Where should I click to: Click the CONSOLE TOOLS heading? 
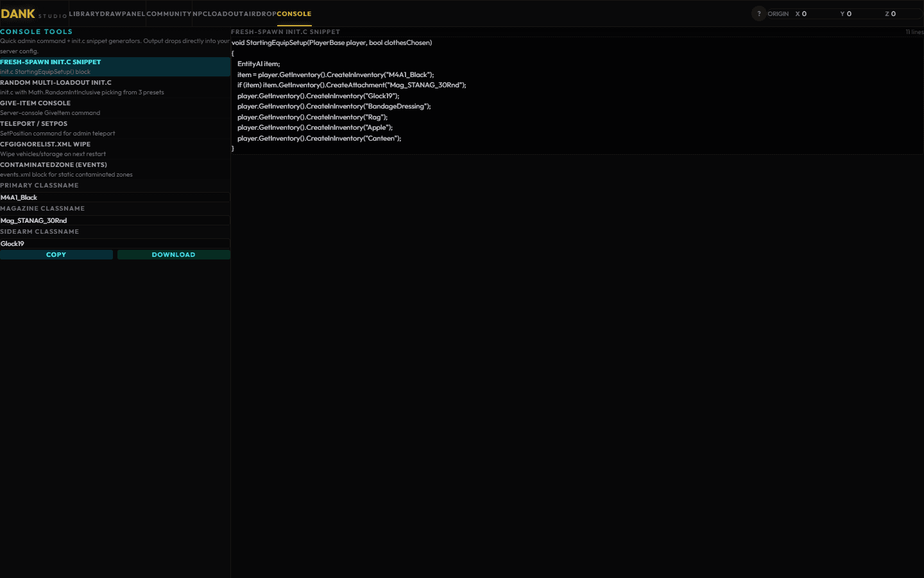37,31
